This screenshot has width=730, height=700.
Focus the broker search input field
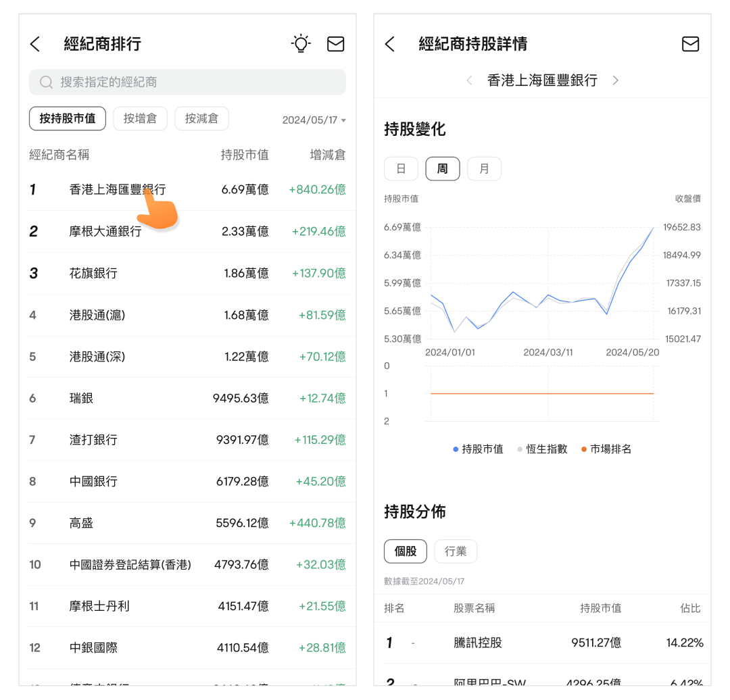tap(196, 82)
